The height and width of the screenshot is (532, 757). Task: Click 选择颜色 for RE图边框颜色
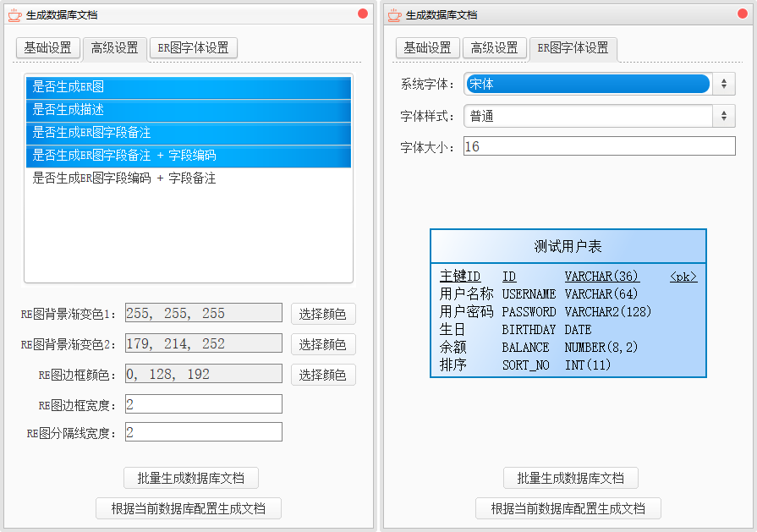click(x=323, y=375)
